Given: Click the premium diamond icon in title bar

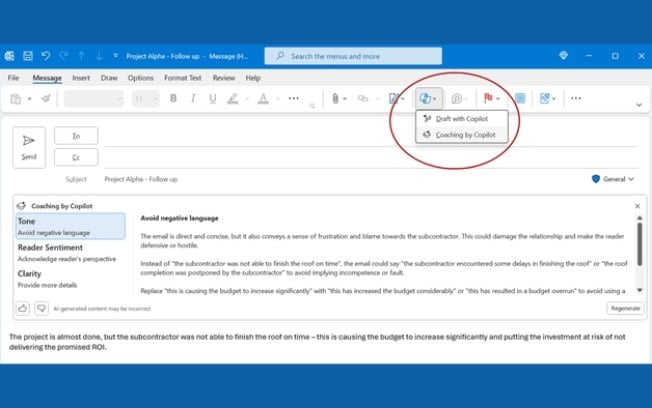Looking at the screenshot, I should point(563,55).
